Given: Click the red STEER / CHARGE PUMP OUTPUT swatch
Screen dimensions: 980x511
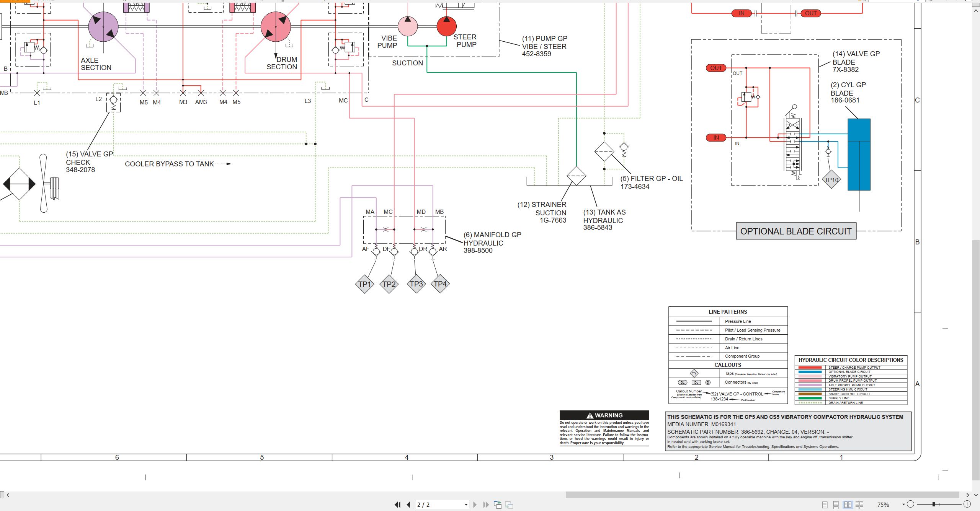Looking at the screenshot, I should (810, 368).
